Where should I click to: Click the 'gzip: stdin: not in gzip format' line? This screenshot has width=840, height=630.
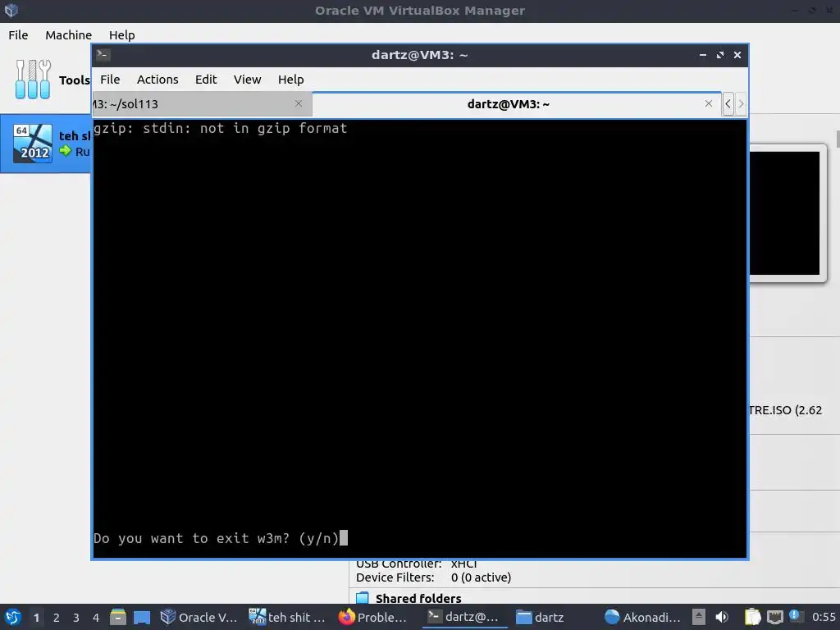220,128
